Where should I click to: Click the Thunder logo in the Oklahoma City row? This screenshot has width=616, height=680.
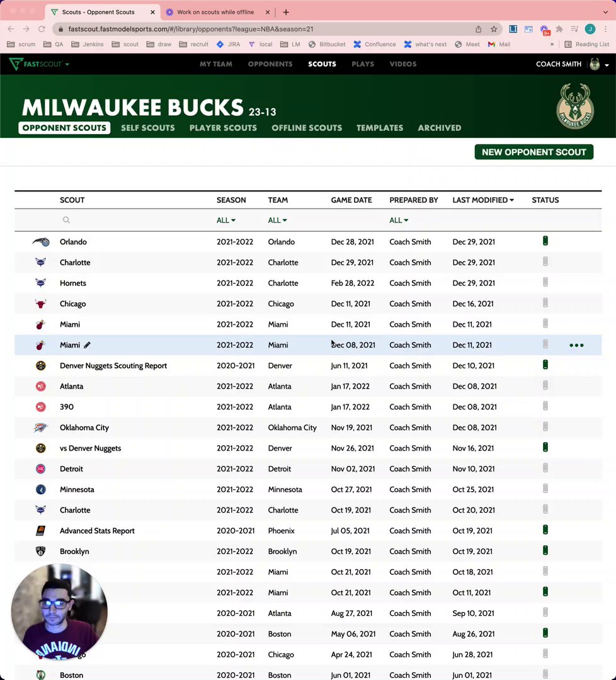(x=40, y=428)
